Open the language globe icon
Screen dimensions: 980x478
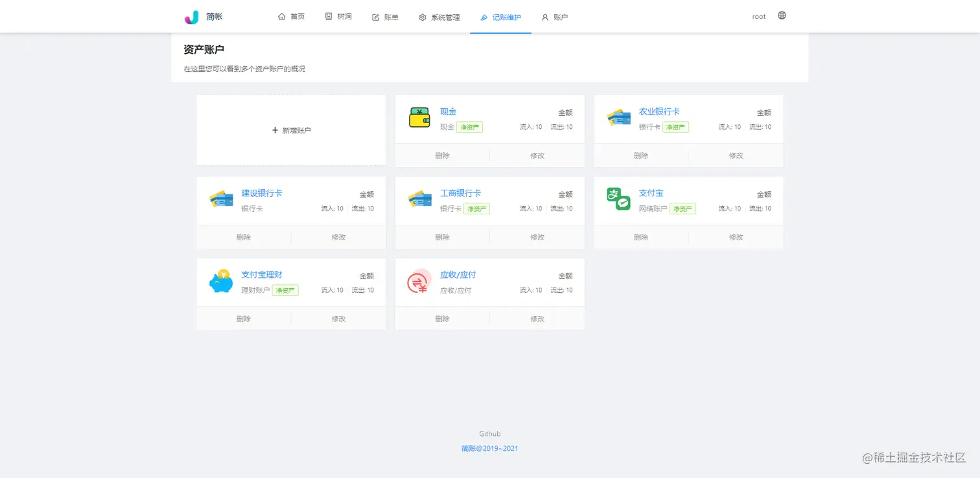(782, 16)
